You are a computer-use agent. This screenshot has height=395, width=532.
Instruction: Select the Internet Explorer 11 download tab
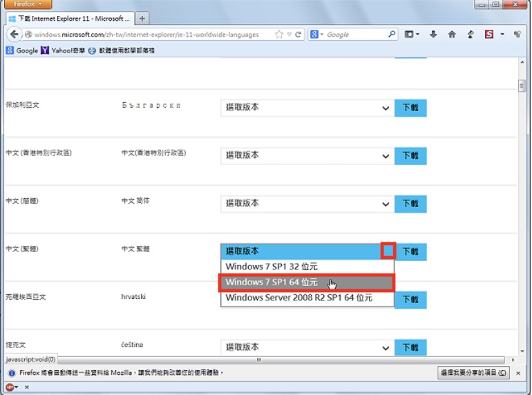pos(70,19)
